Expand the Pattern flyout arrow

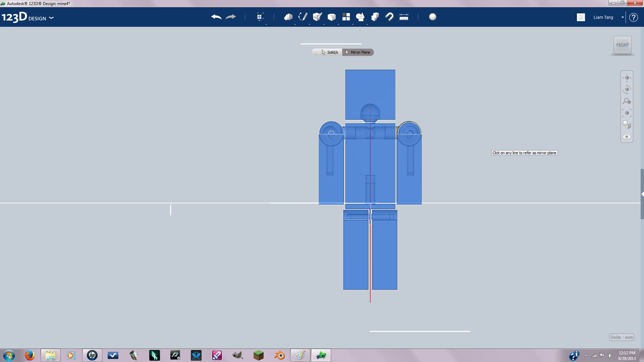click(x=353, y=24)
